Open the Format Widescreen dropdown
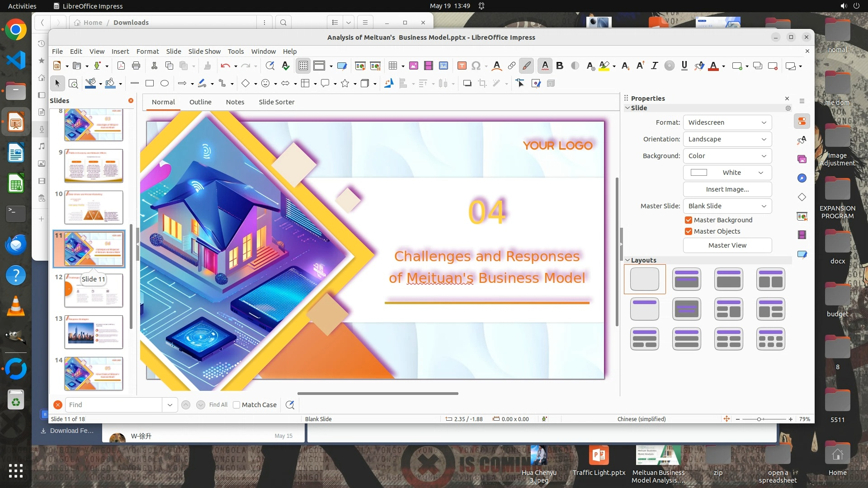Screen dimensions: 868x488 pos(727,122)
